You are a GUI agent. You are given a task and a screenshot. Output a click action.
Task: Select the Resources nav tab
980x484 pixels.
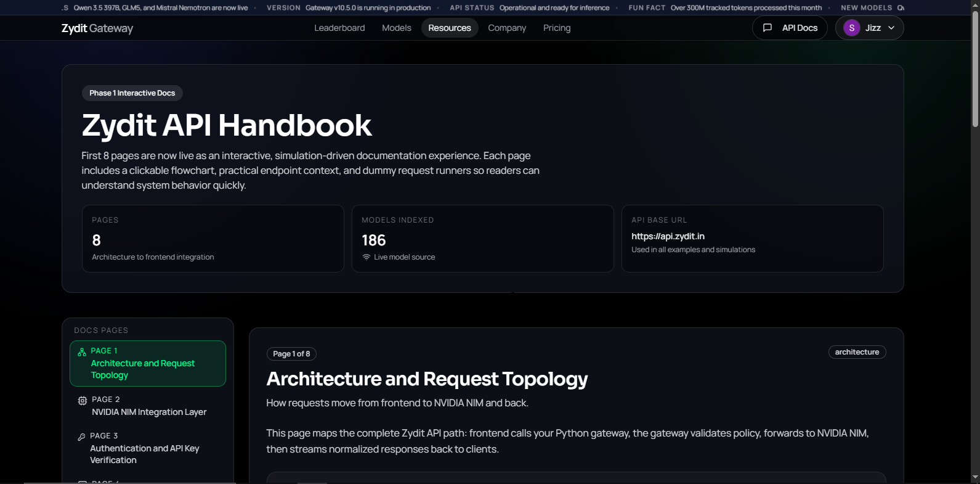click(450, 28)
